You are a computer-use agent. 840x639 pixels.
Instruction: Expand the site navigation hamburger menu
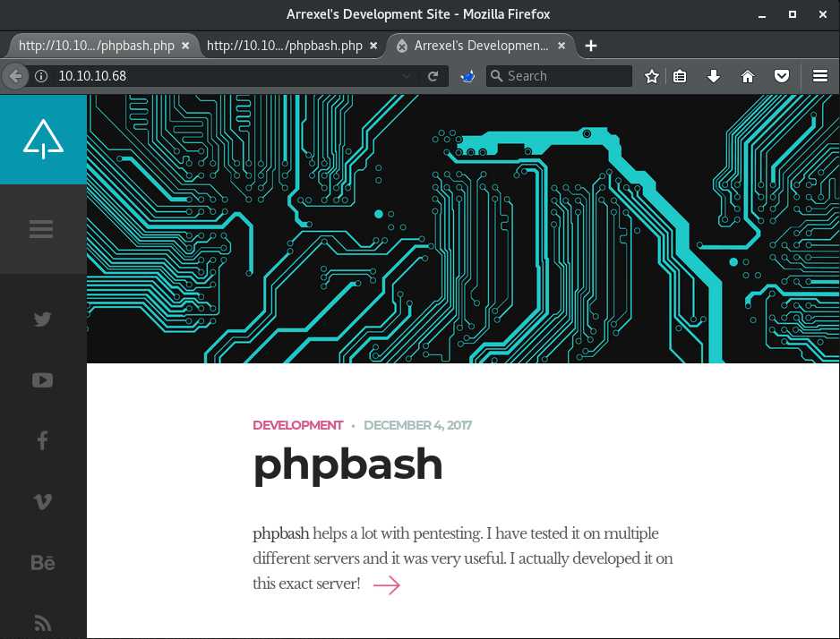[x=41, y=228]
